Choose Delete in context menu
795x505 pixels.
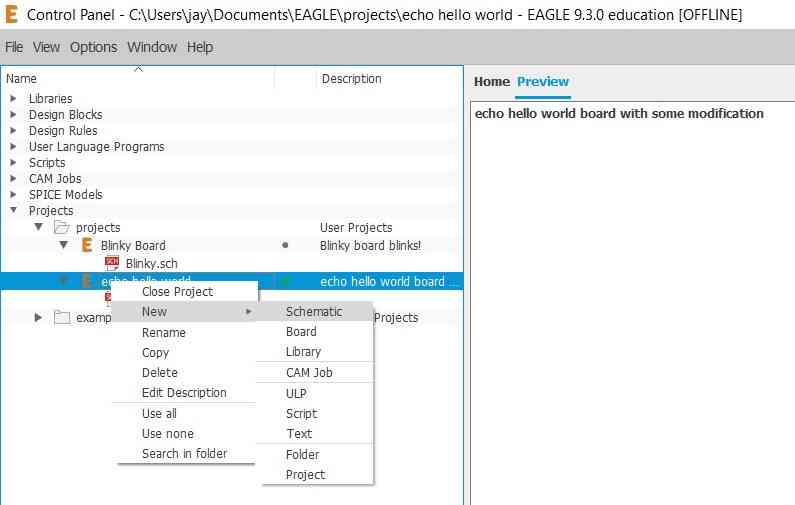(185, 373)
